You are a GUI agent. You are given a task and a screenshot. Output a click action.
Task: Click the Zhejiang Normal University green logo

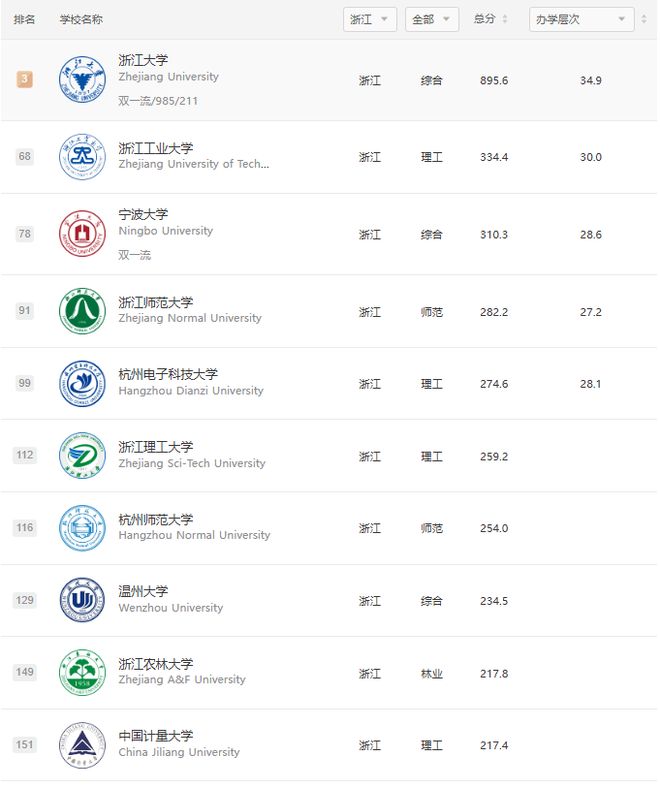pyautogui.click(x=82, y=311)
